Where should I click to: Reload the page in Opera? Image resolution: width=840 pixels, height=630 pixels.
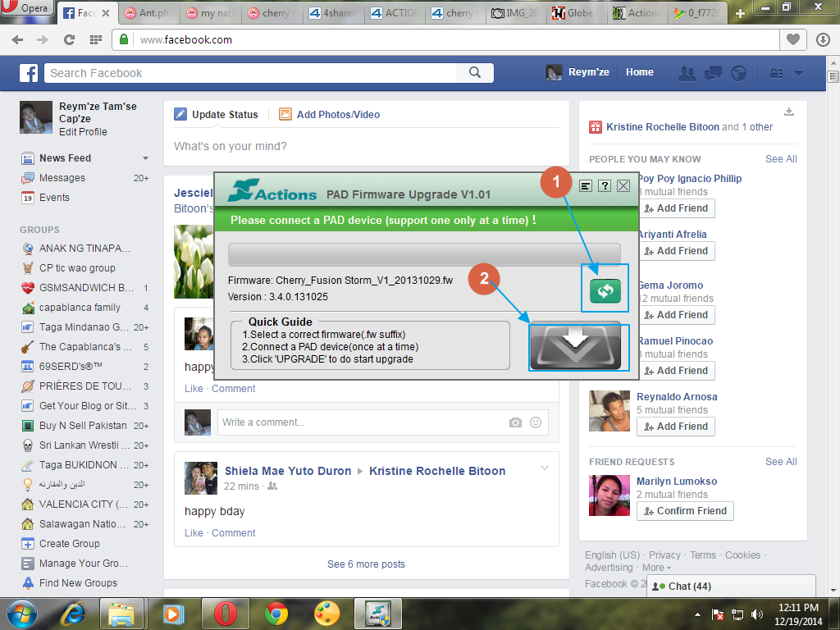69,39
